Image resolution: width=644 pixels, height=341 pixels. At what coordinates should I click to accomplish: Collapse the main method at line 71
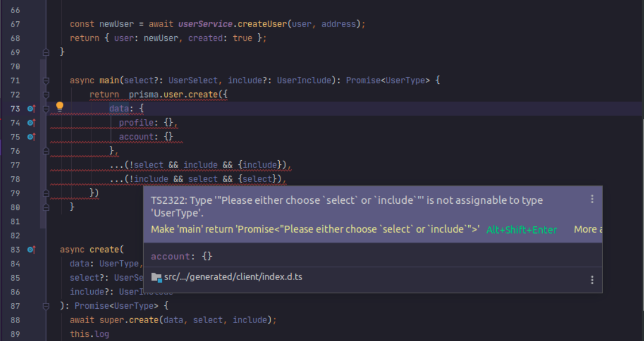tap(46, 80)
